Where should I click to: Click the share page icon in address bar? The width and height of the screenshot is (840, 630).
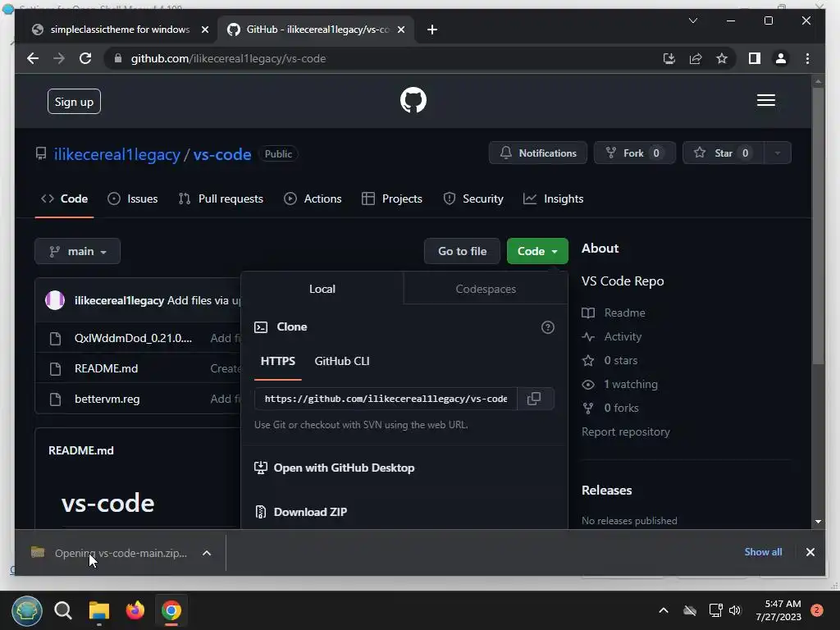click(696, 58)
